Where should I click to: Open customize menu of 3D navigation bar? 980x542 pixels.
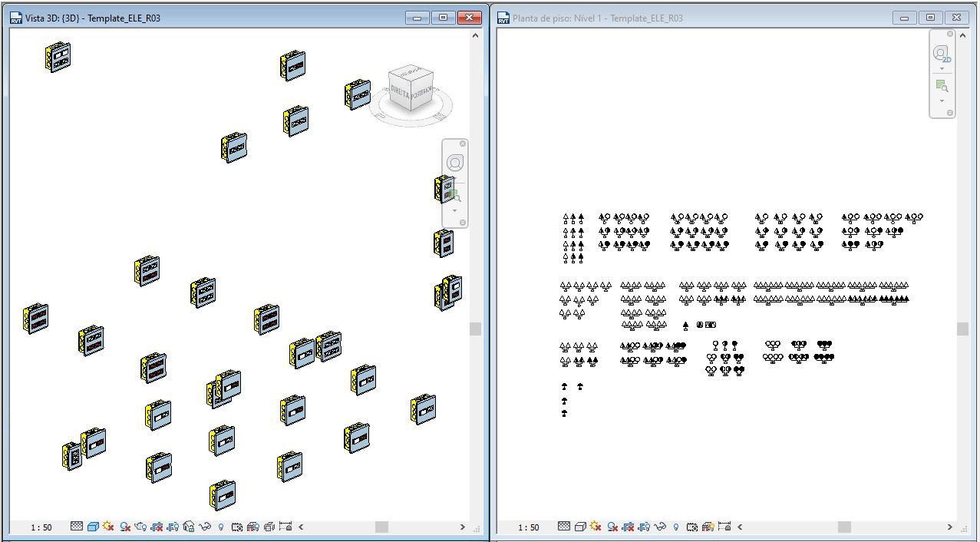pyautogui.click(x=463, y=223)
